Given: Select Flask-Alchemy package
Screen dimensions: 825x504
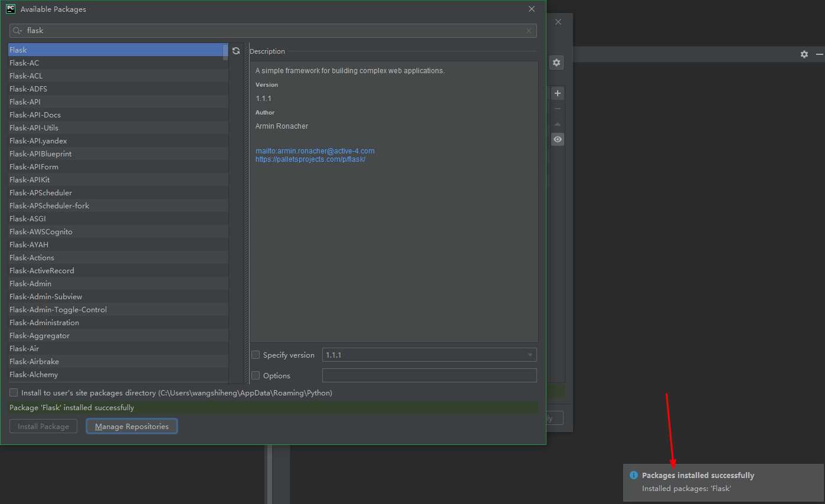Looking at the screenshot, I should click(118, 375).
